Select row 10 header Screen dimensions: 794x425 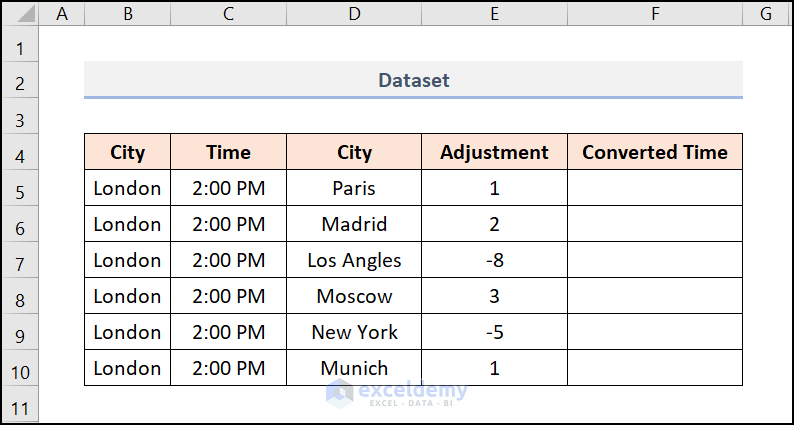21,368
